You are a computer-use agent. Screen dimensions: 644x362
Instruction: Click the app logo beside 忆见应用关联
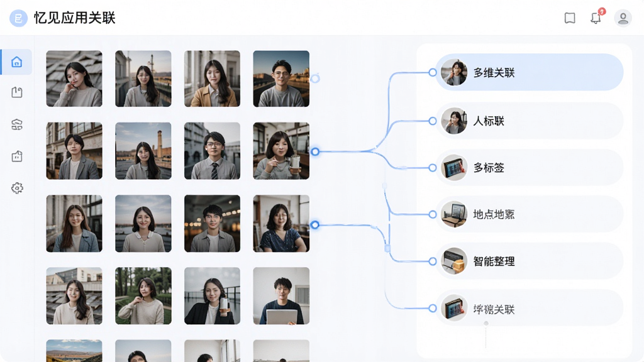tap(18, 18)
